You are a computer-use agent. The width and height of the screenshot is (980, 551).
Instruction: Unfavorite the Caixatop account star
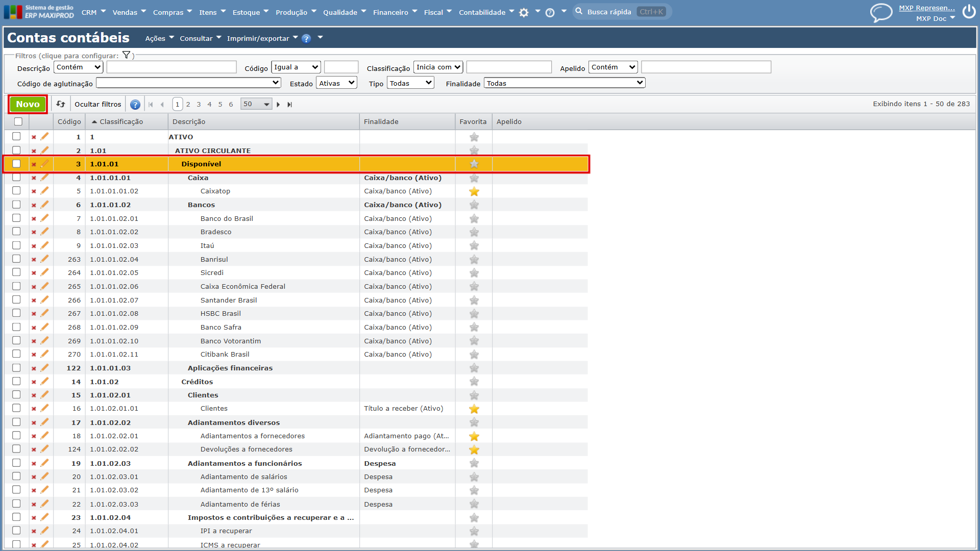[x=474, y=191]
